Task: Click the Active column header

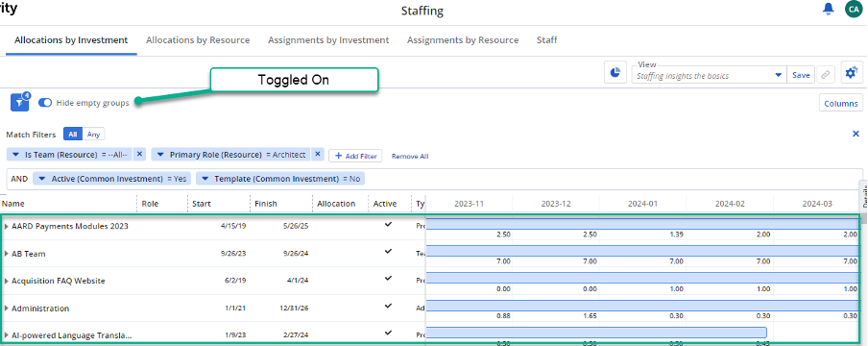Action: pyautogui.click(x=385, y=204)
